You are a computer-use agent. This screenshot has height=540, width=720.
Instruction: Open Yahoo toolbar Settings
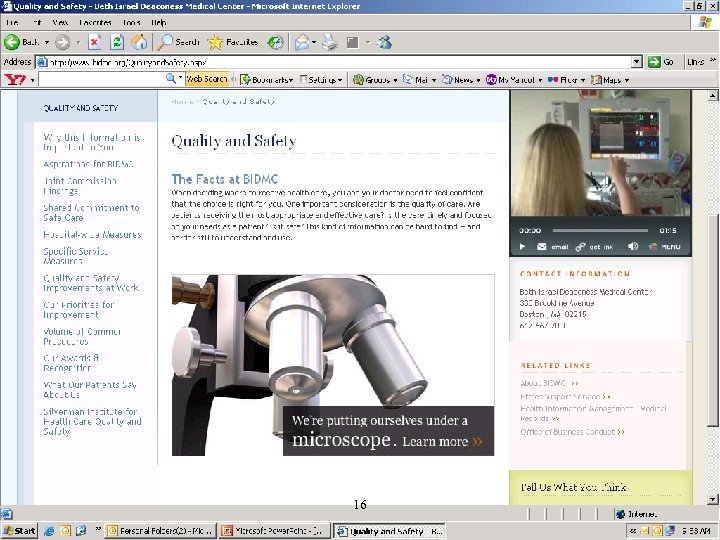point(321,79)
